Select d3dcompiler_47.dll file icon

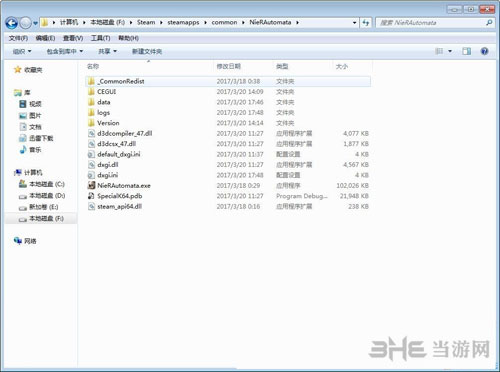click(91, 133)
